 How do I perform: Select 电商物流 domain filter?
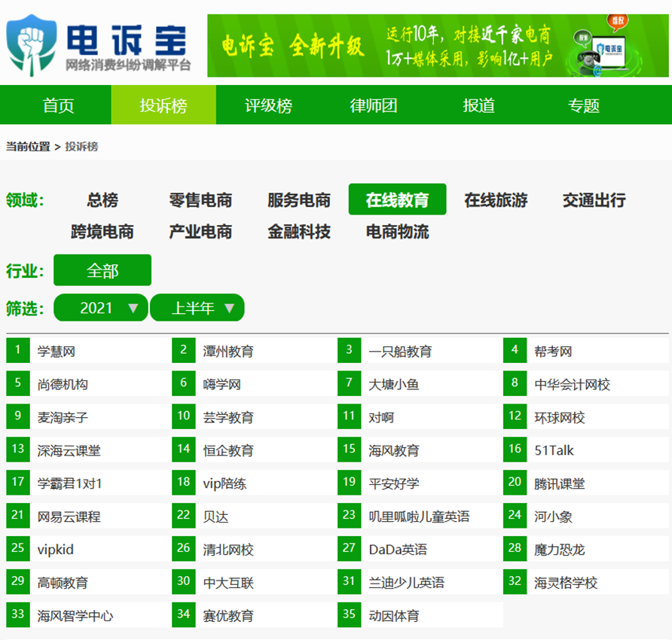coord(397,232)
